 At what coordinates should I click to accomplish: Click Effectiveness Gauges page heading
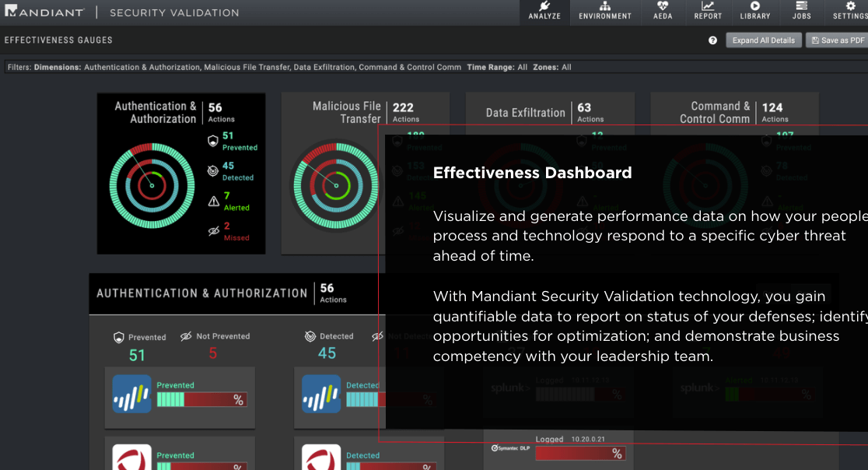point(58,40)
